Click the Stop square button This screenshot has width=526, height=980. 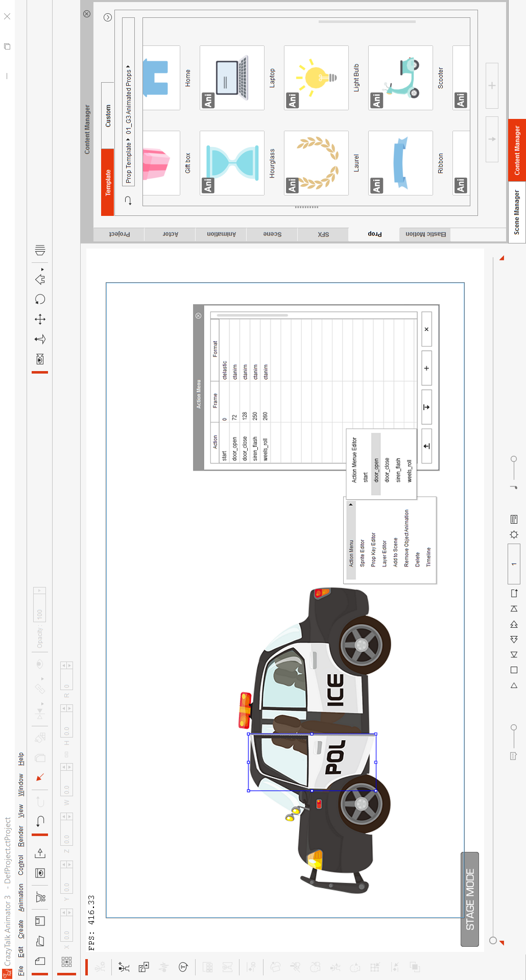[514, 670]
